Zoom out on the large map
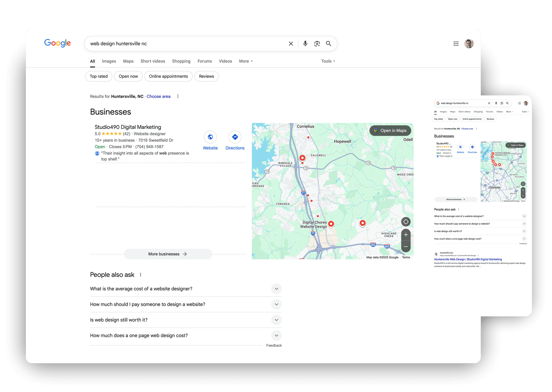The image size is (552, 392). coord(406,247)
